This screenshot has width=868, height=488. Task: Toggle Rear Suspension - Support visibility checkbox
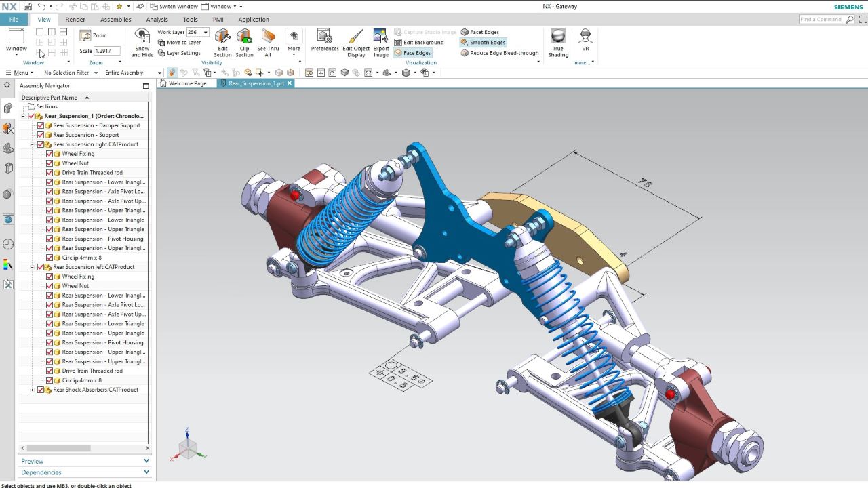point(41,135)
